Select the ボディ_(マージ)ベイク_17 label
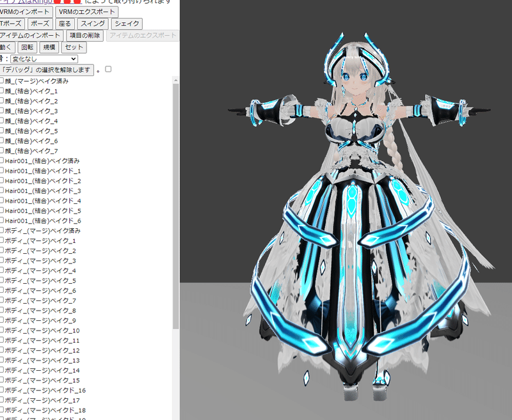Image resolution: width=512 pixels, height=420 pixels. point(42,400)
